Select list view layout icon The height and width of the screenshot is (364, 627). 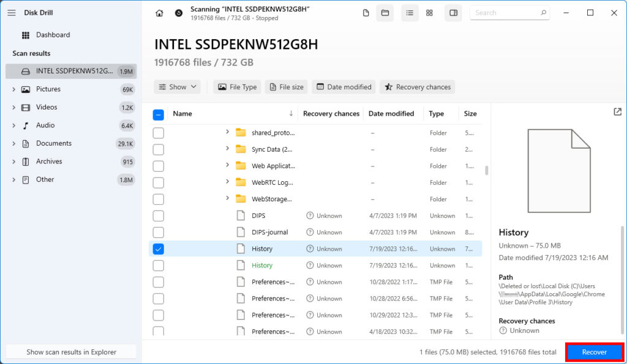(x=410, y=13)
